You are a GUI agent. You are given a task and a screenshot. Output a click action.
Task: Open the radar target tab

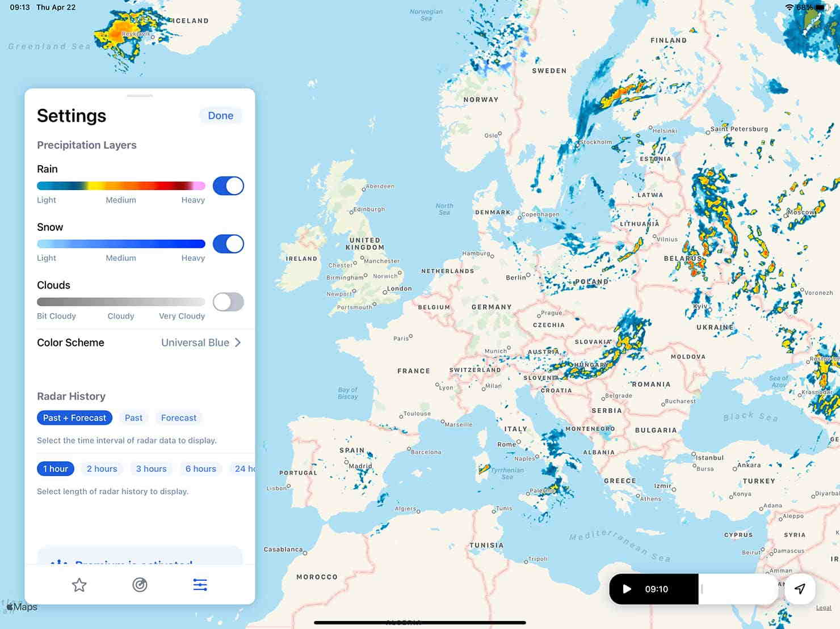tap(140, 585)
